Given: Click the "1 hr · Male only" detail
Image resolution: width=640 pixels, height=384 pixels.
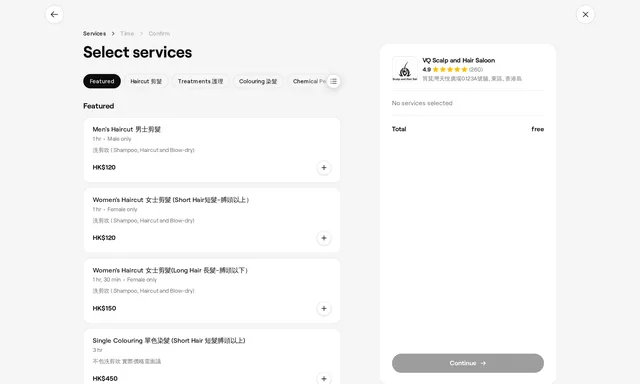Looking at the screenshot, I should click(112, 139).
